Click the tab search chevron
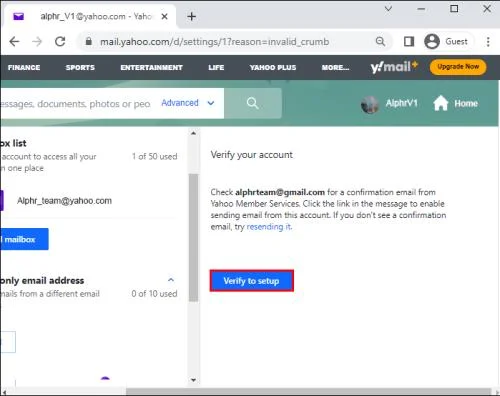Image resolution: width=500 pixels, height=396 pixels. click(388, 9)
